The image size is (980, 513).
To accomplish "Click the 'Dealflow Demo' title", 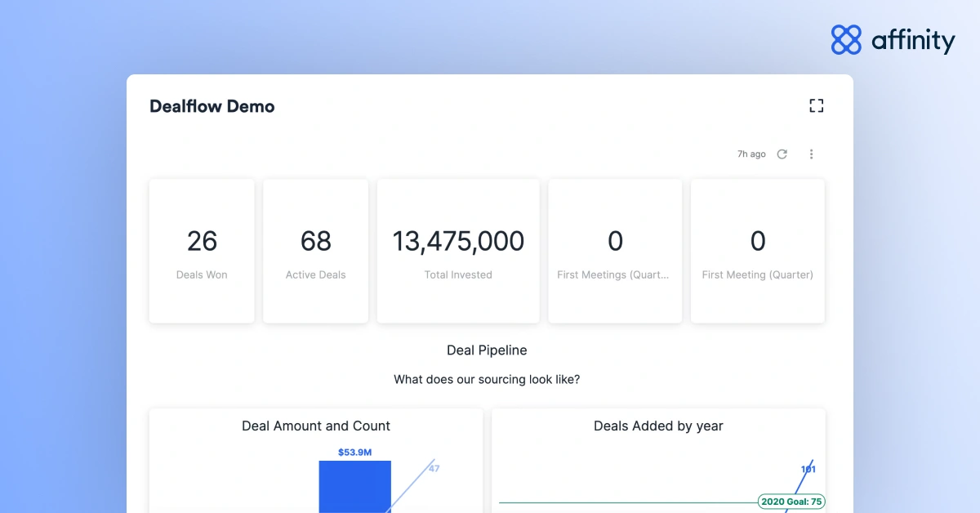I will click(212, 106).
